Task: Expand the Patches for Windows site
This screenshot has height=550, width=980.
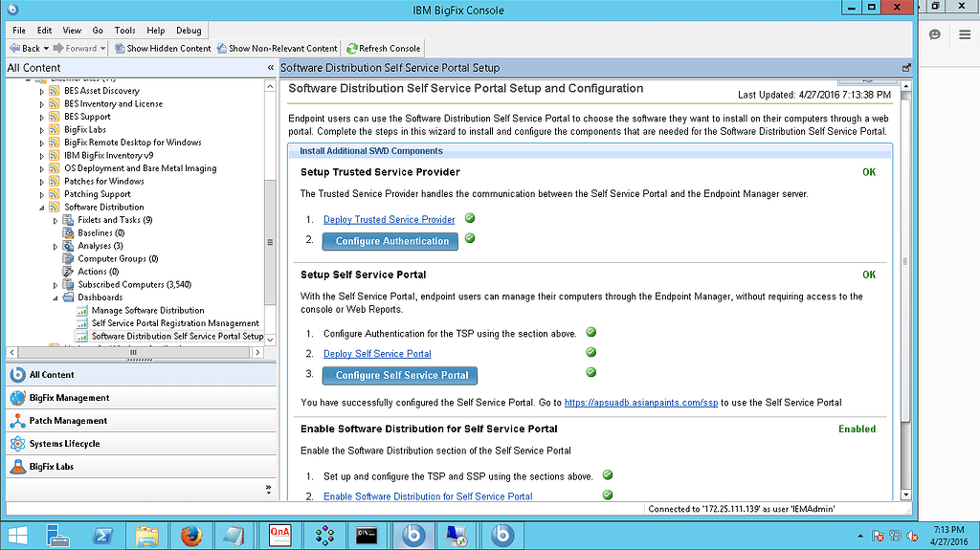Action: [42, 182]
